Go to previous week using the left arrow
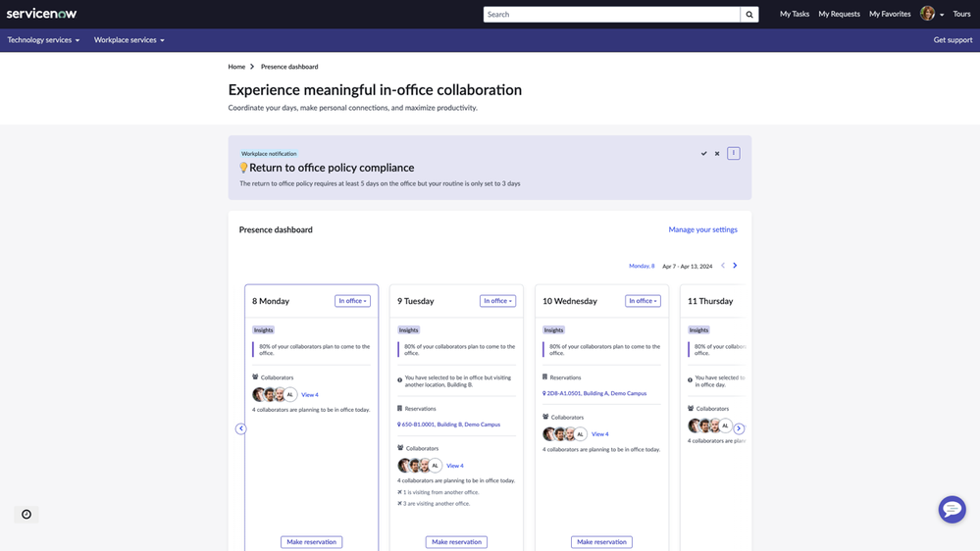This screenshot has width=980, height=551. click(723, 266)
